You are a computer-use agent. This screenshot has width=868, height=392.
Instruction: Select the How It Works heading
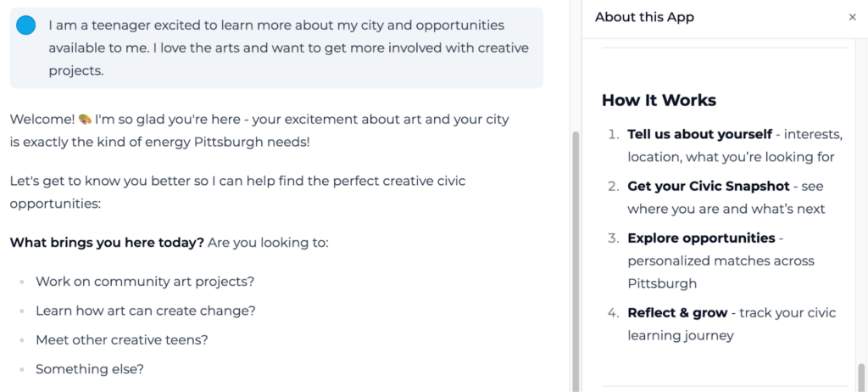click(x=659, y=100)
